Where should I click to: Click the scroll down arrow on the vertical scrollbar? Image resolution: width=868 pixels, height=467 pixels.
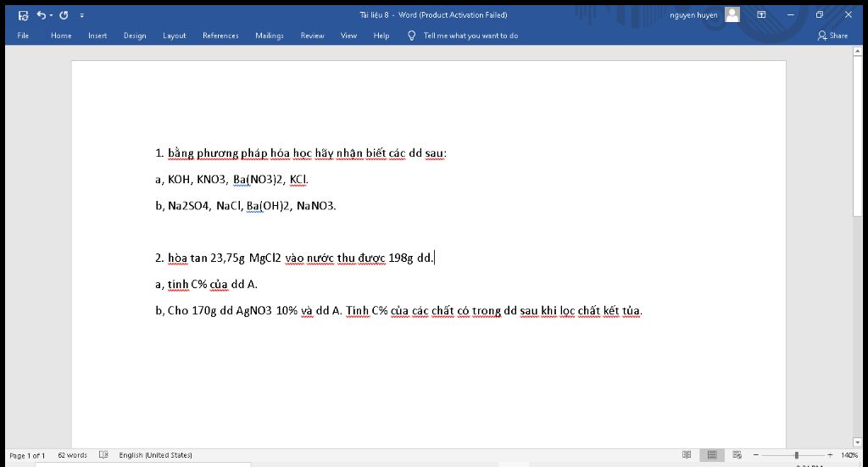point(858,442)
